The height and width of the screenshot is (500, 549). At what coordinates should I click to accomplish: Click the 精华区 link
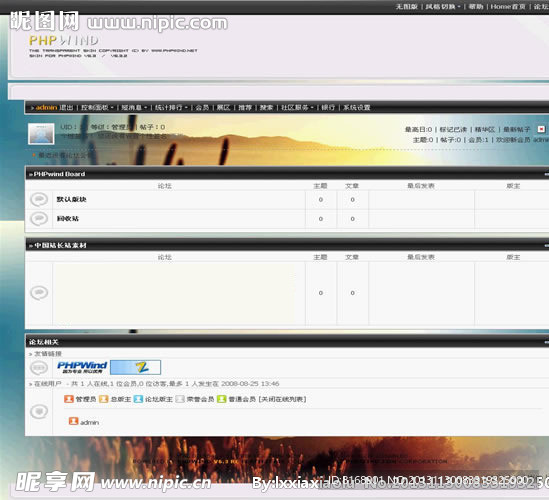485,129
